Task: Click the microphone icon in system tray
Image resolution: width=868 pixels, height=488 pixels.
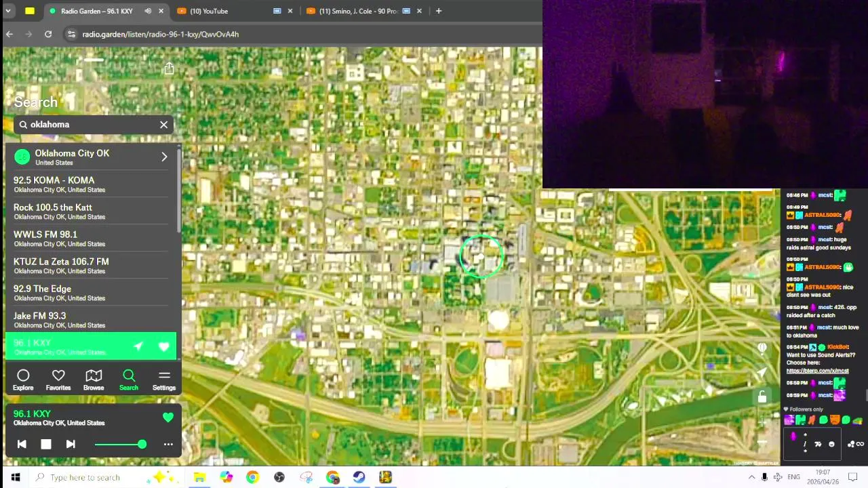Action: [x=765, y=477]
